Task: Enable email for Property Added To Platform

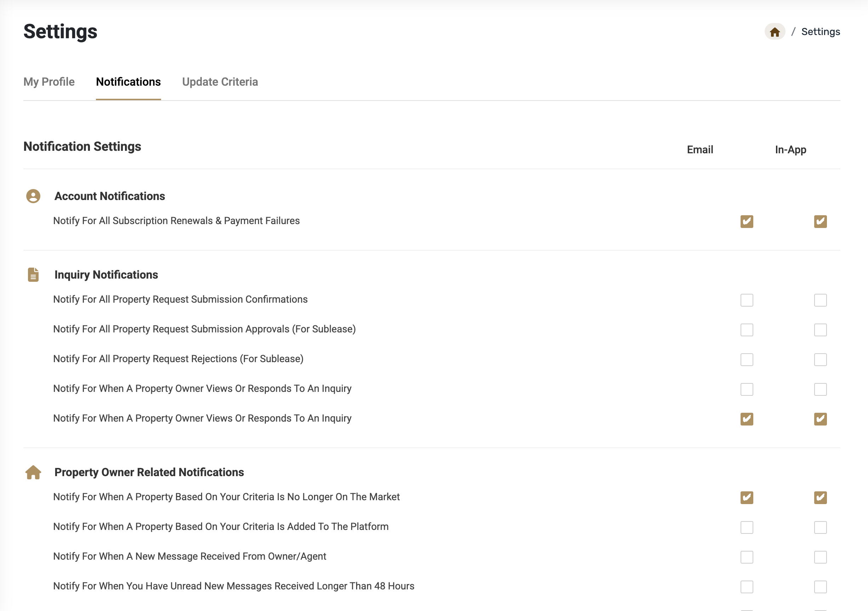Action: coord(747,527)
